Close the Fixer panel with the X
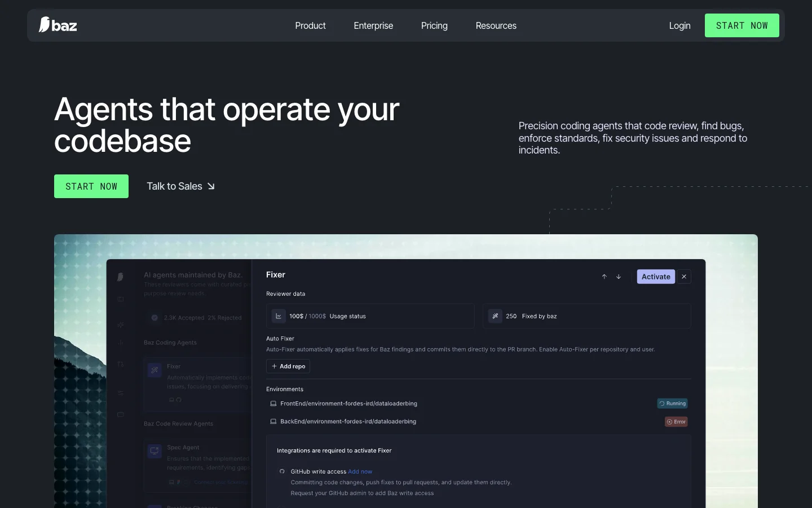 [684, 277]
